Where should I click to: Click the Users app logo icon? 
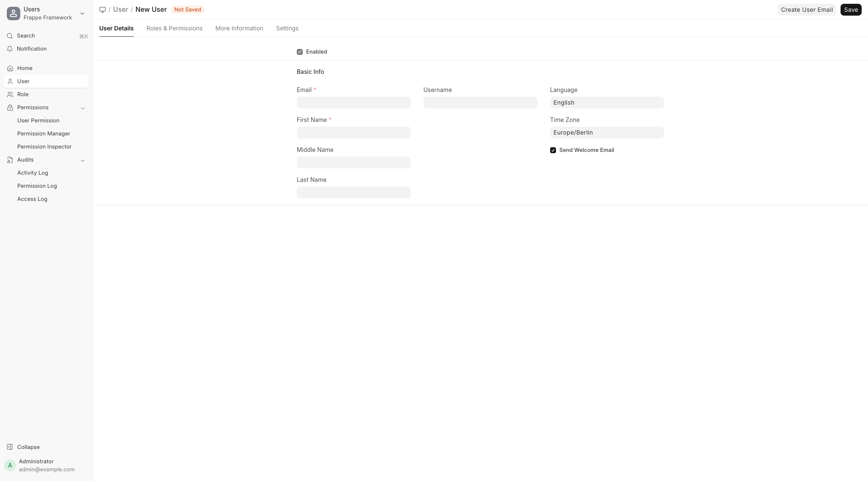pos(14,14)
